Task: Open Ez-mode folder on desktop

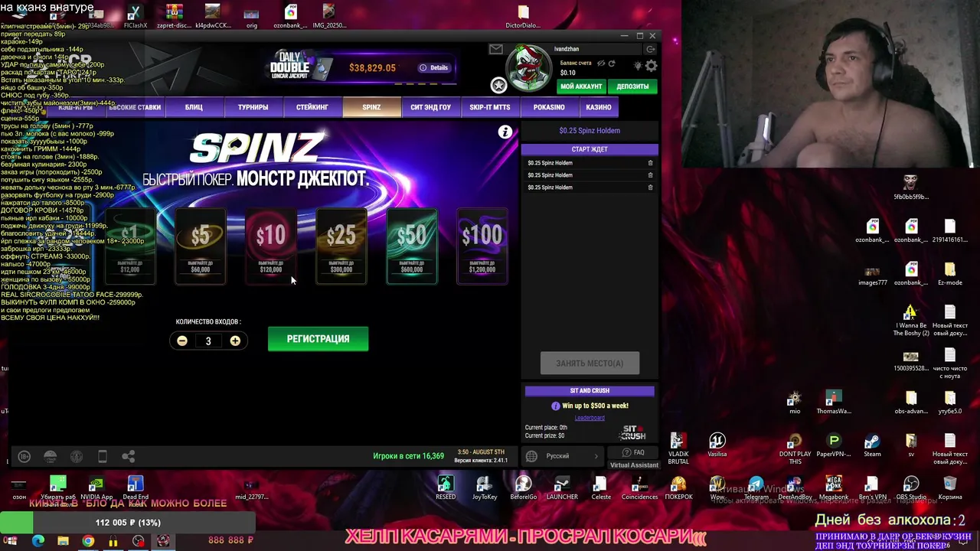Action: 950,274
